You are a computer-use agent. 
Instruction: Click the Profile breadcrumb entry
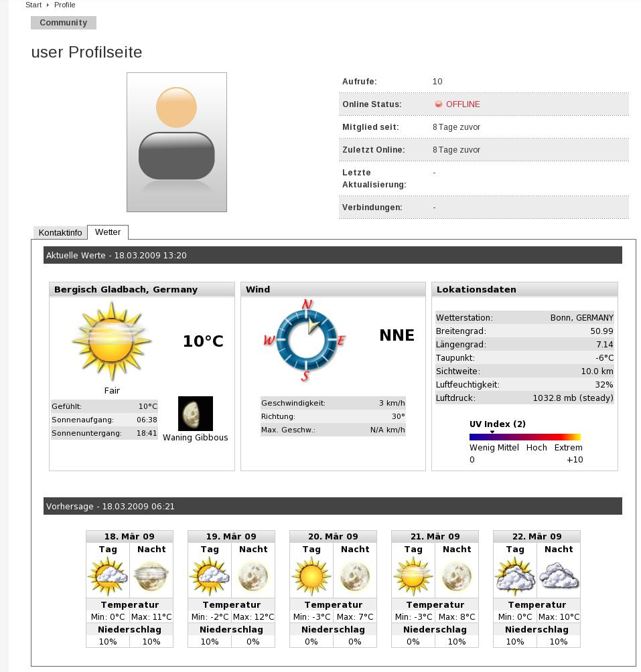(x=66, y=5)
